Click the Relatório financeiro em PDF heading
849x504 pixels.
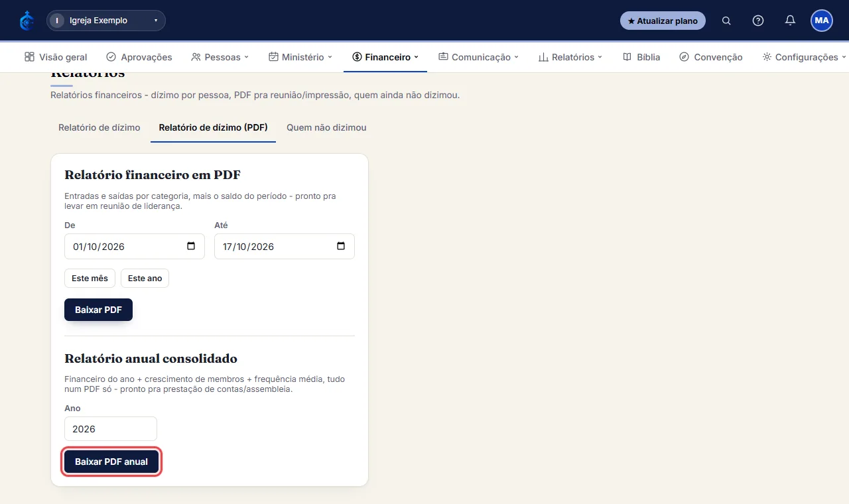click(x=153, y=175)
